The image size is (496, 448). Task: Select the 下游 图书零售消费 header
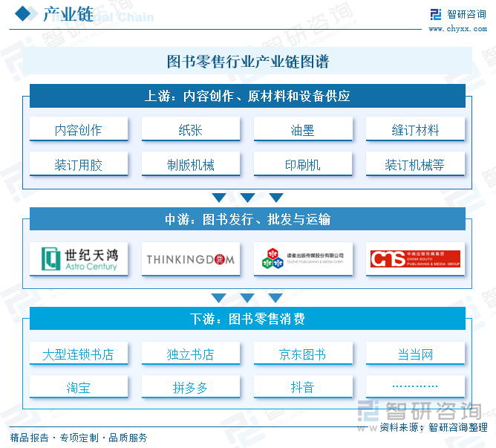pos(247,319)
